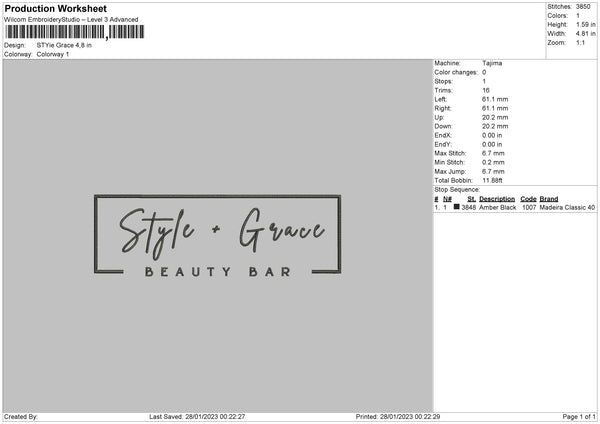This screenshot has width=600, height=424.
Task: Select the Madeira Classic 40 brand entry
Action: pyautogui.click(x=567, y=208)
